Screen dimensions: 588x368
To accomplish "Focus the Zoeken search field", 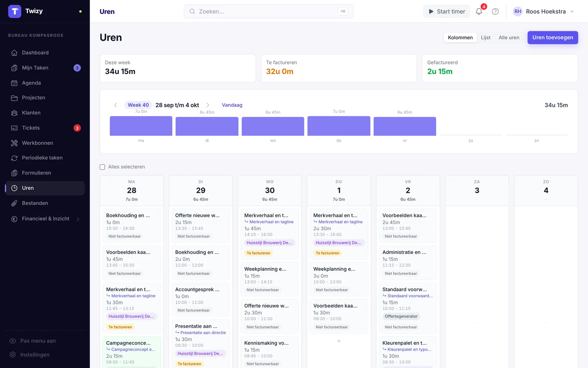I will 269,11.
